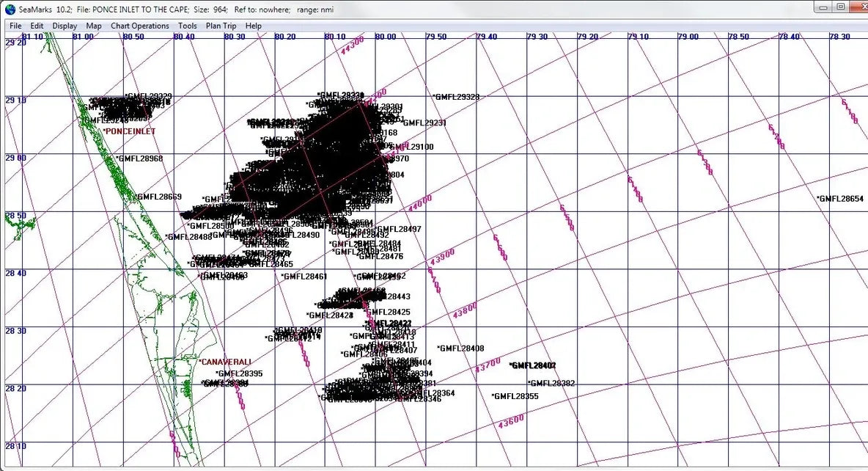This screenshot has width=868, height=471.
Task: Click waypoint GMFL28461
Action: (x=304, y=277)
